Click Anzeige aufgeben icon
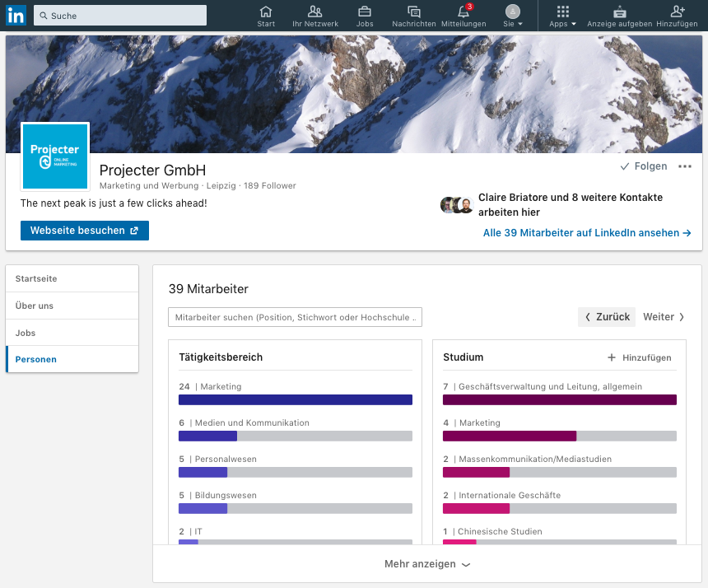This screenshot has height=588, width=708. tap(619, 16)
